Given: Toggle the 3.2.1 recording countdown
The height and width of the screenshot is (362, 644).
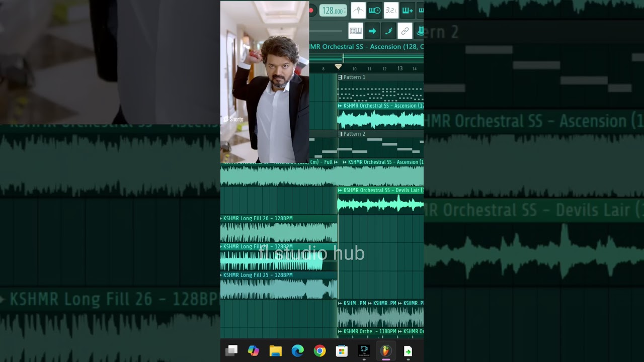Looking at the screenshot, I should coord(391,11).
